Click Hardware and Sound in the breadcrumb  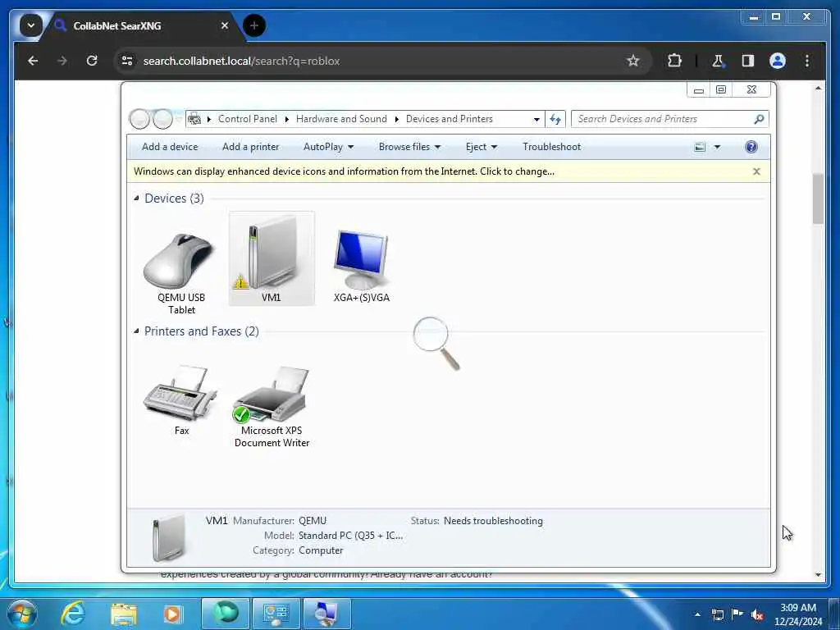click(341, 119)
